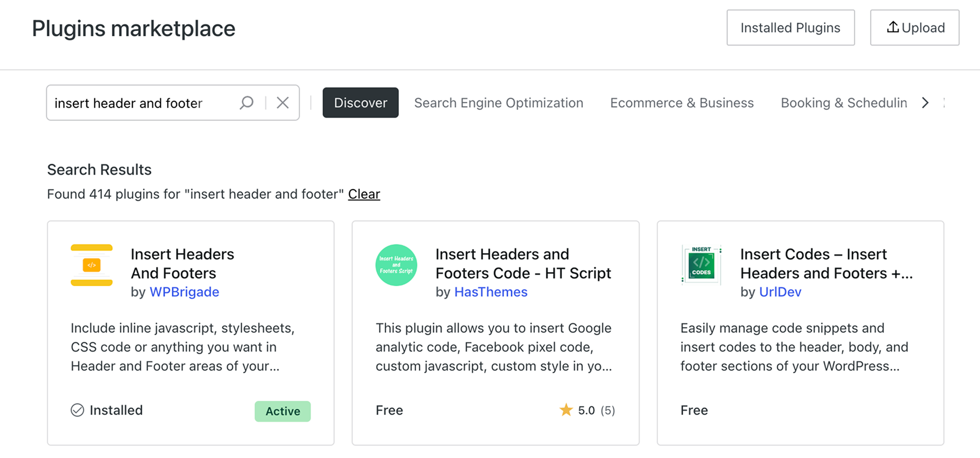980x458 pixels.
Task: Open the UrlDev author link
Action: pyautogui.click(x=780, y=292)
